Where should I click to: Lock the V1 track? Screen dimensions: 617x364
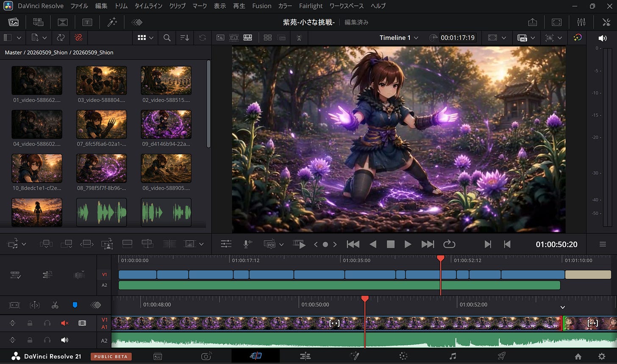point(30,323)
